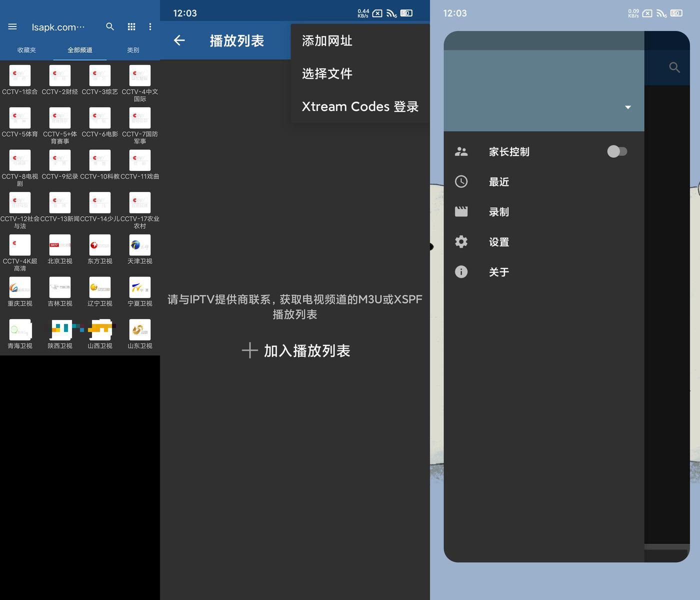Click the clock icon for recent
Screen dimensions: 700x600
(461, 181)
